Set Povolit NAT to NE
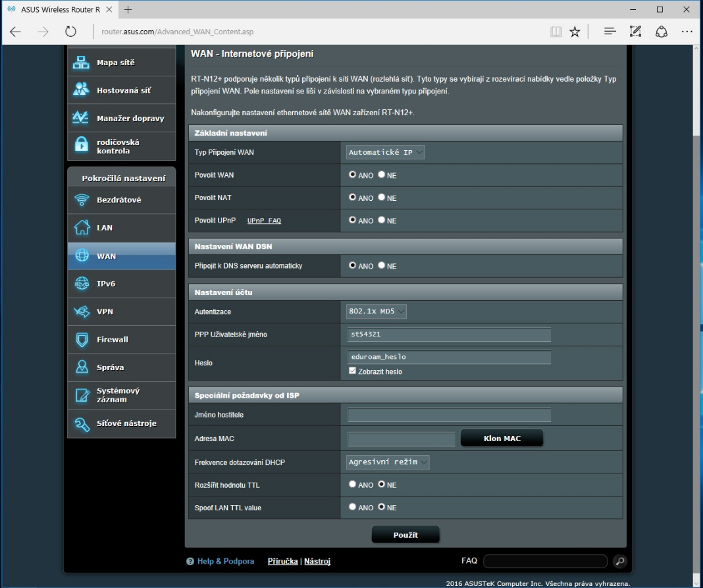This screenshot has height=588, width=703. pos(382,198)
